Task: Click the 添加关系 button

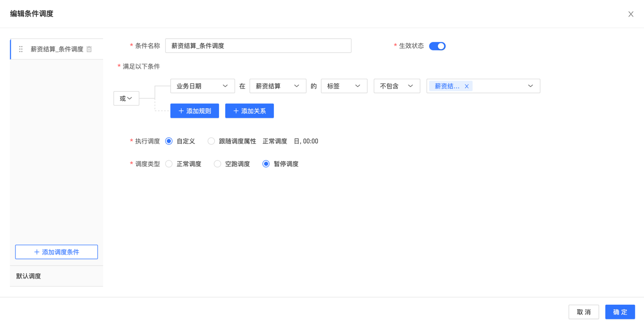Action: coord(250,111)
